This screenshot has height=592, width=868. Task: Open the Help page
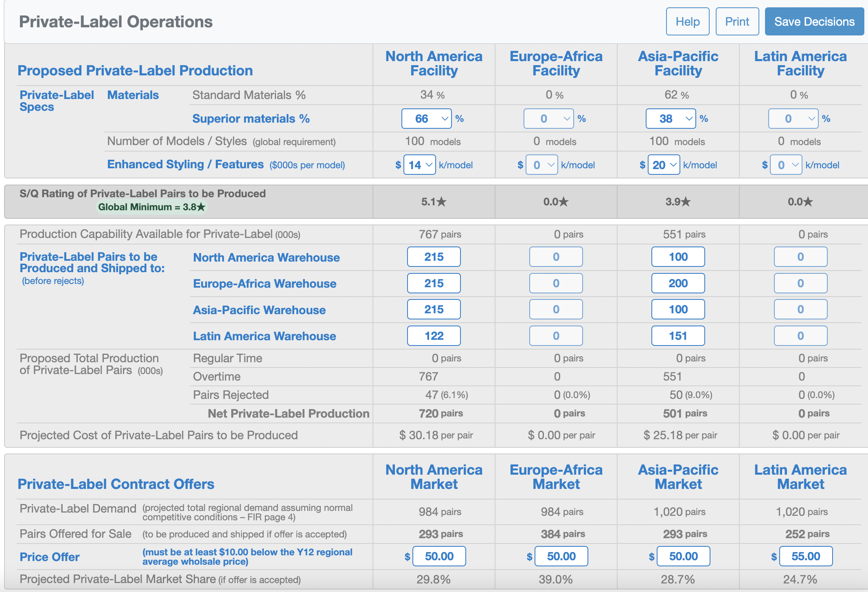[688, 22]
